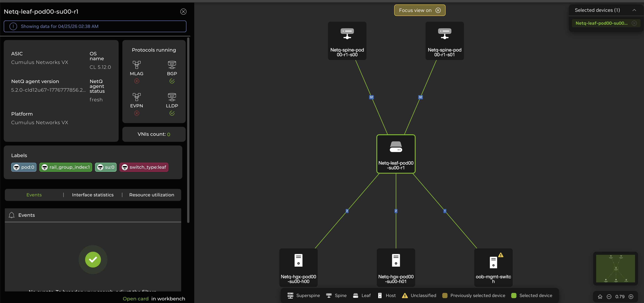Click the Selected device green color swatch

[x=514, y=296]
